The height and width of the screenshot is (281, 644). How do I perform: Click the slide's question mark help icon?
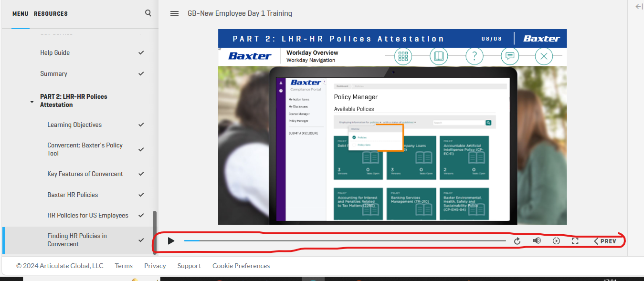pos(474,56)
